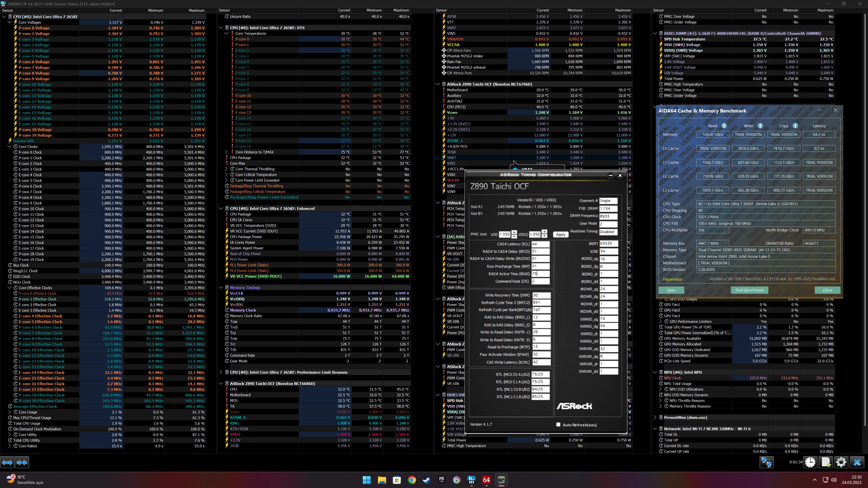The width and height of the screenshot is (868, 488).
Task: Click Write Recovery Time (tWR) field
Action: (542, 295)
